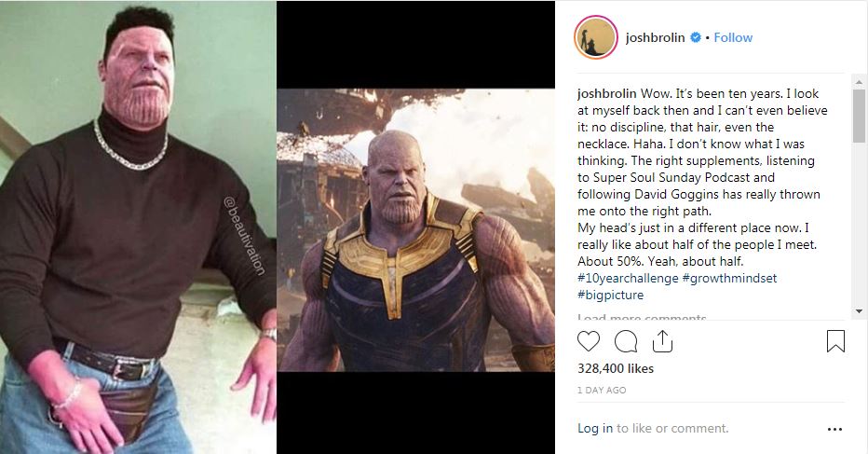Image resolution: width=868 pixels, height=454 pixels.
Task: Open the #10yearchallenge hashtag
Action: 628,279
